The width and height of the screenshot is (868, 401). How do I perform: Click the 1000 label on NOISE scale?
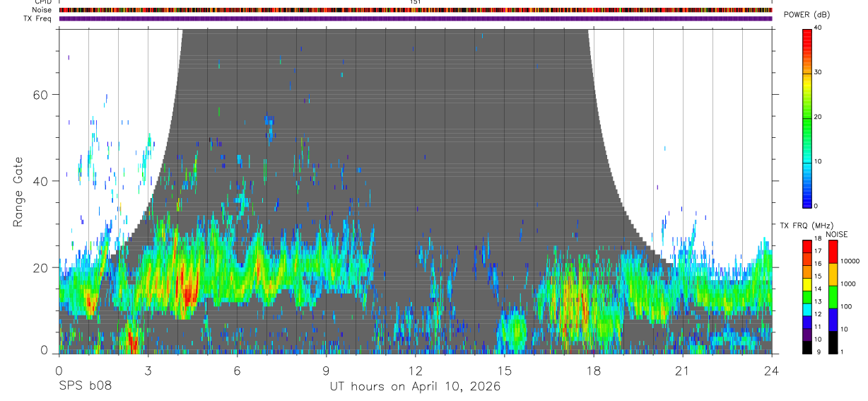pyautogui.click(x=848, y=284)
